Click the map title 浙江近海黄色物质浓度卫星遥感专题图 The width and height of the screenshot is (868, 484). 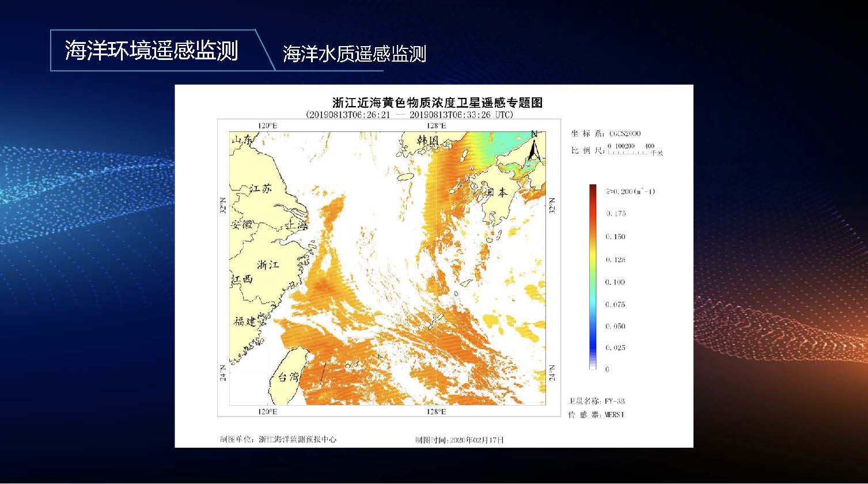[438, 103]
